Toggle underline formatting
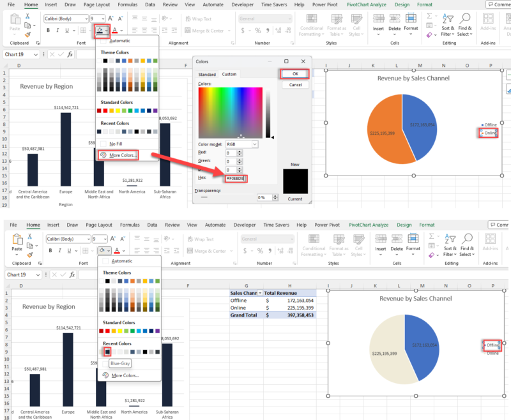 66,29
